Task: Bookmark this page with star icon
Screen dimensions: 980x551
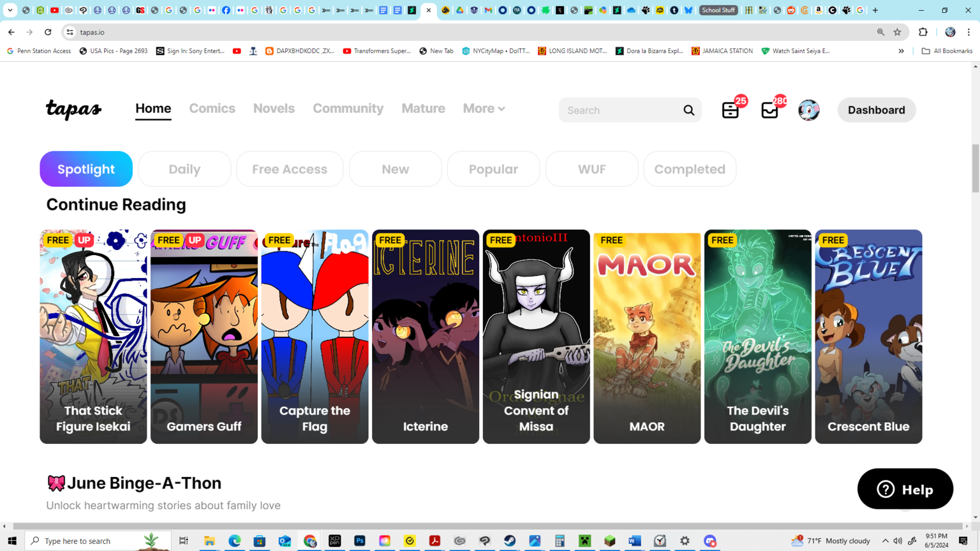Action: pyautogui.click(x=897, y=32)
